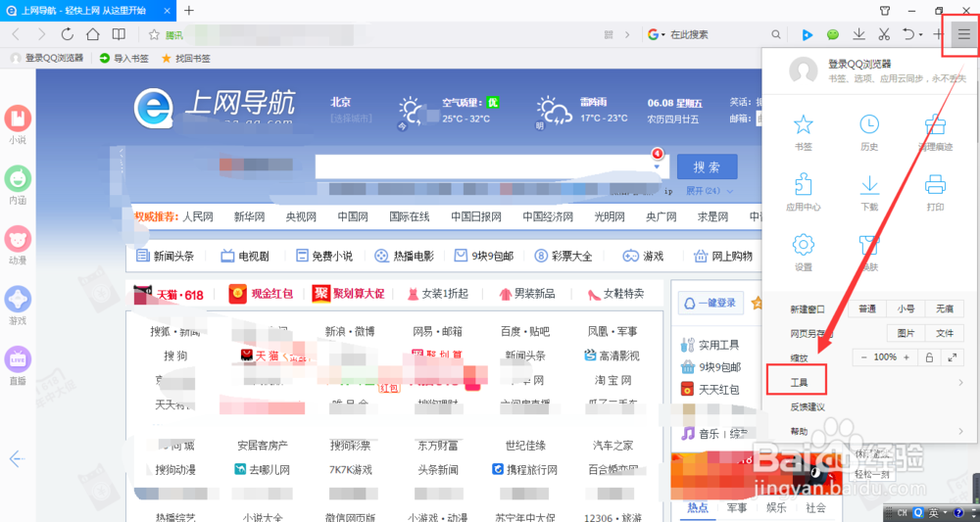This screenshot has height=522, width=980.
Task: Open Clear Traces (清理痕迹) icon
Action: tap(935, 133)
